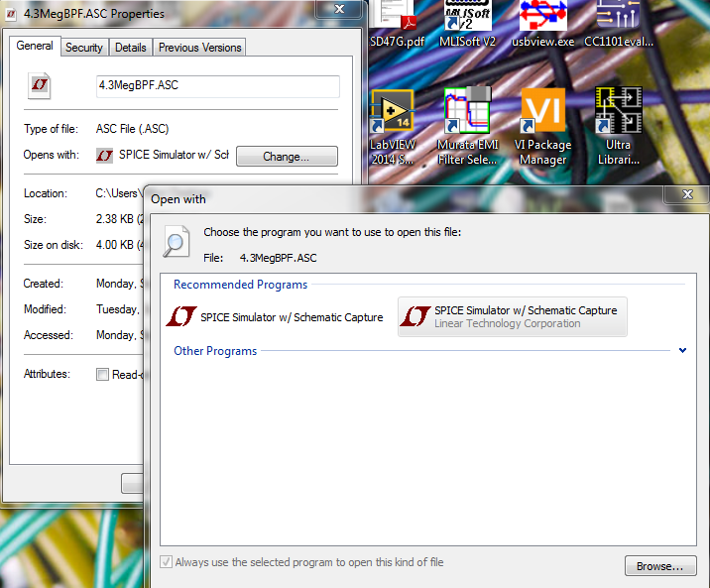
Task: Click the File: 4.3MegBPF.ASC text in Open with
Action: pyautogui.click(x=260, y=258)
